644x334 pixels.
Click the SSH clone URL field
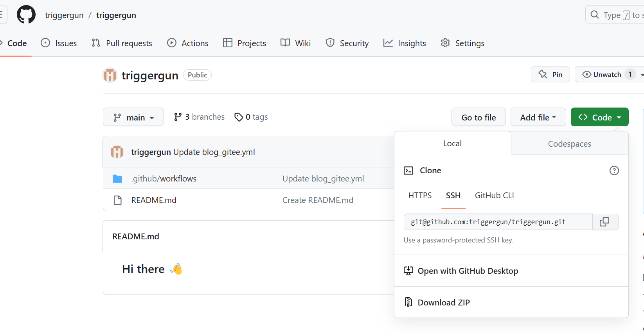click(498, 222)
